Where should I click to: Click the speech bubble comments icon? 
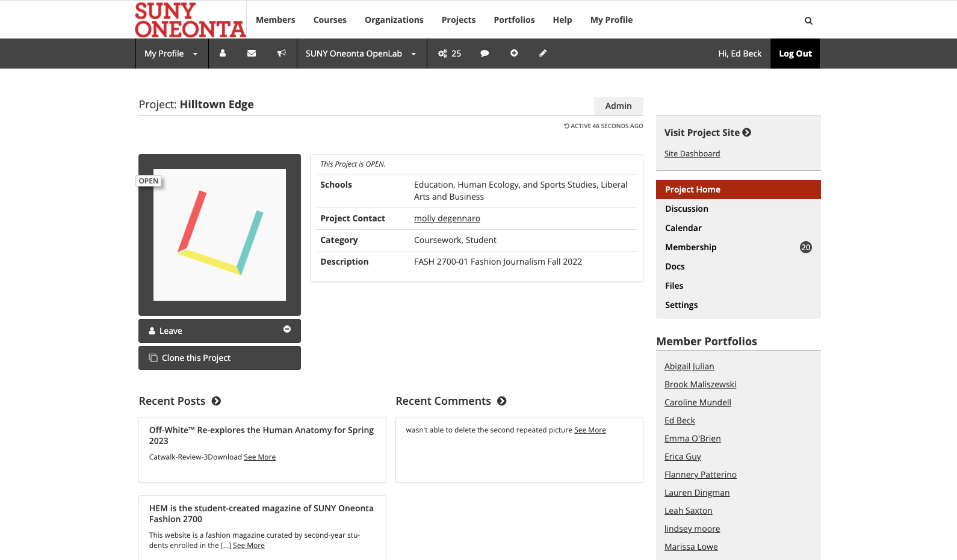click(485, 54)
